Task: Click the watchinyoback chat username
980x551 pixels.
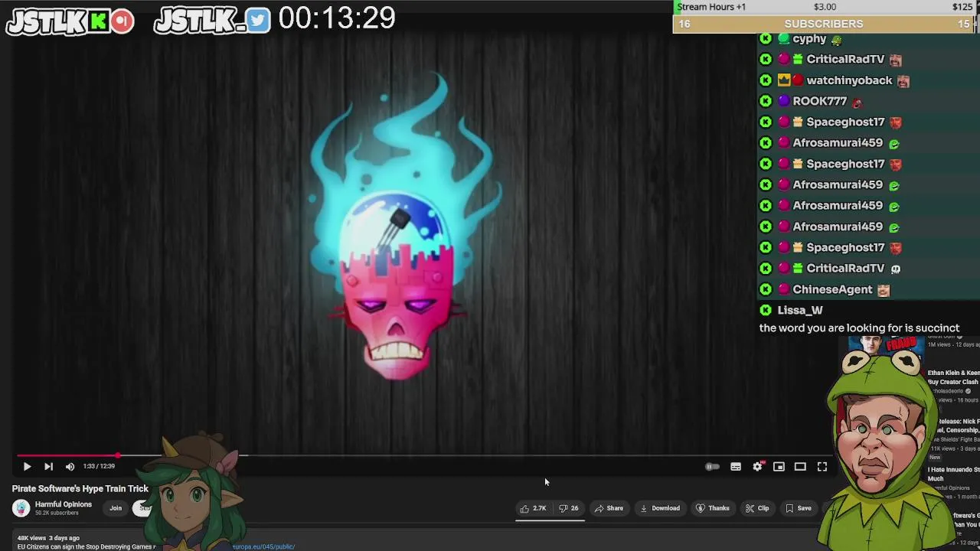Action: [849, 80]
